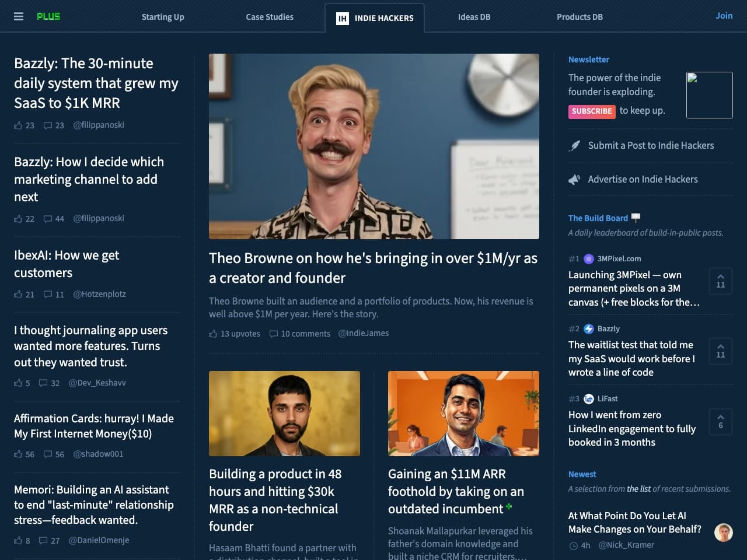Click the Shoanak Mallapurkar article thumbnail

tap(463, 414)
